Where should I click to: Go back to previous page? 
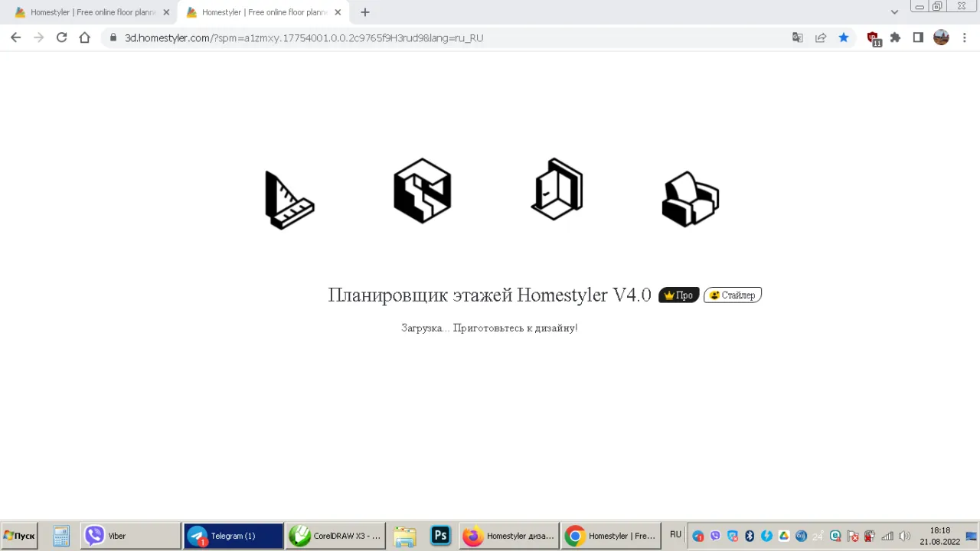(x=16, y=37)
